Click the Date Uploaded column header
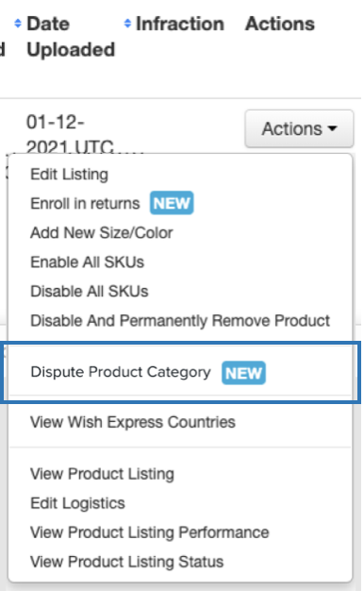The image size is (364, 591). pyautogui.click(x=71, y=37)
